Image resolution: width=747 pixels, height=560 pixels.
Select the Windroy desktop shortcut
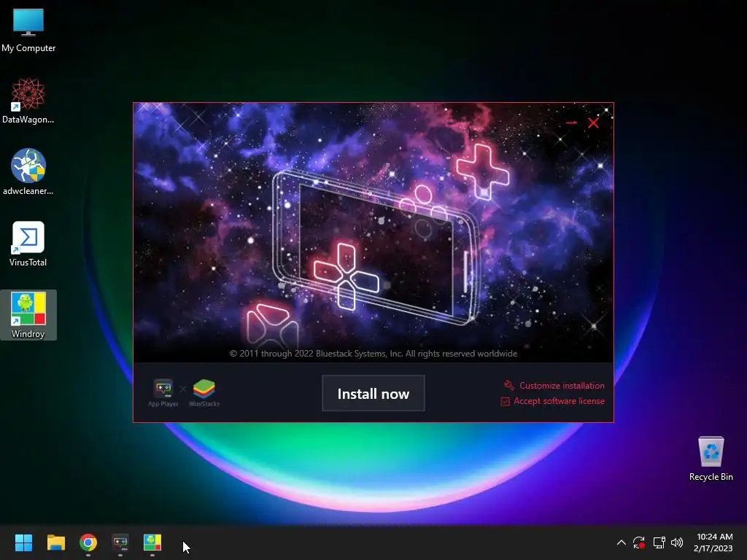(28, 315)
